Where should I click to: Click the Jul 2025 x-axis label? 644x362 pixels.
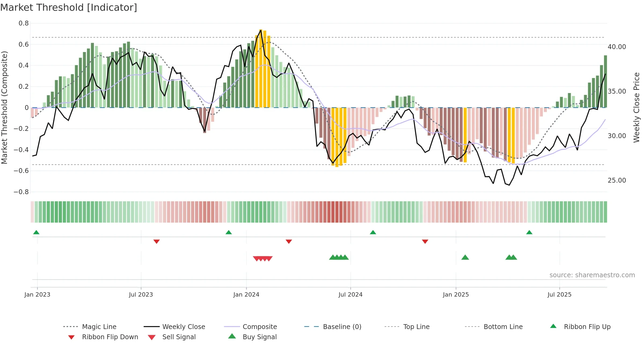tap(559, 294)
